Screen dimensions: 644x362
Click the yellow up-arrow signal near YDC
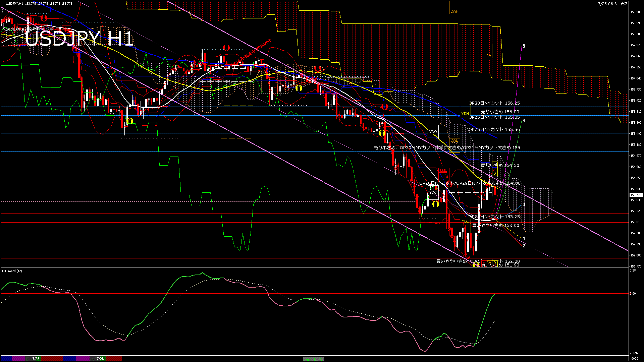435,204
